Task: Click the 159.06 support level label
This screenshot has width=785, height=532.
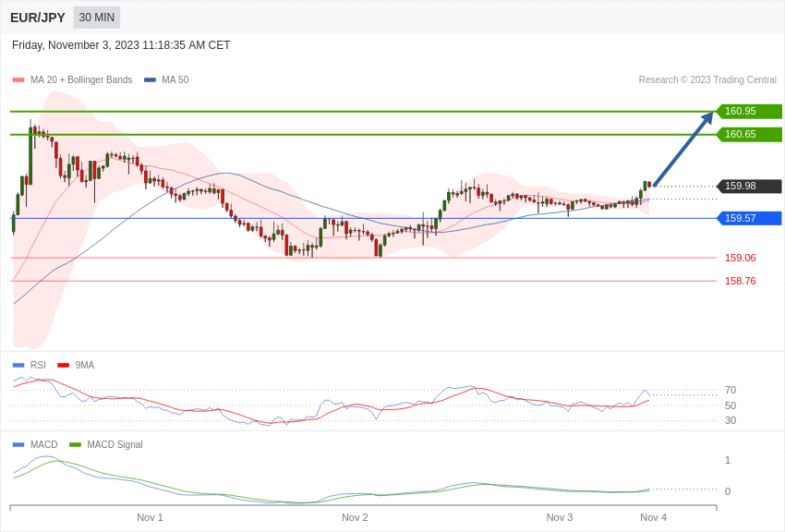Action: [x=741, y=258]
